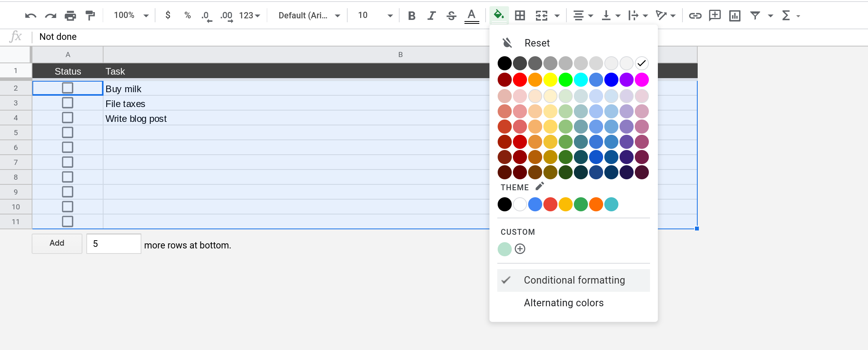Open filter views dropdown arrow
The image size is (868, 350).
pyautogui.click(x=771, y=16)
